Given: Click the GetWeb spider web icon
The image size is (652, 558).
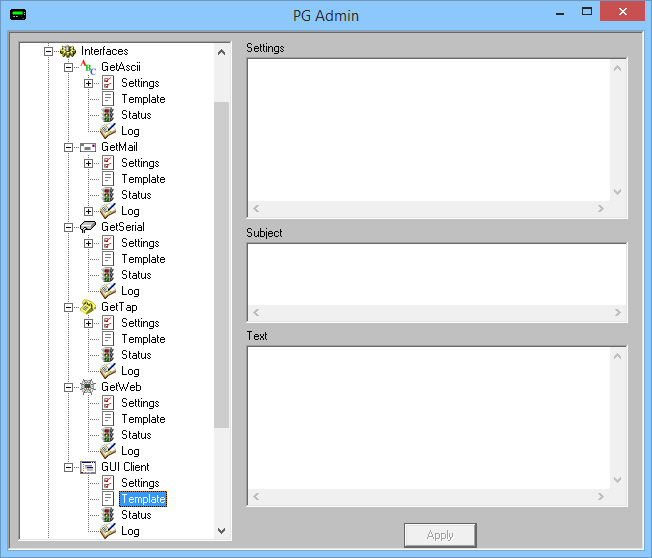Looking at the screenshot, I should [88, 387].
